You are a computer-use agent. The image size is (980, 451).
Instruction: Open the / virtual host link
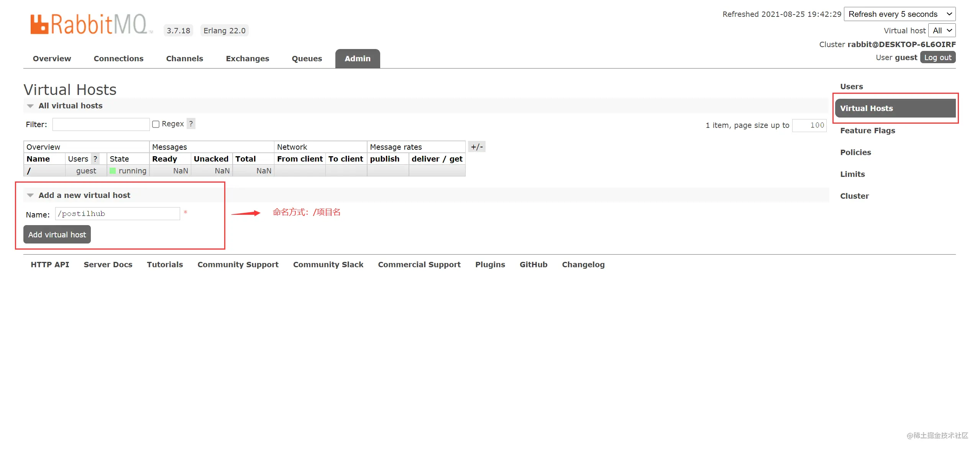29,171
